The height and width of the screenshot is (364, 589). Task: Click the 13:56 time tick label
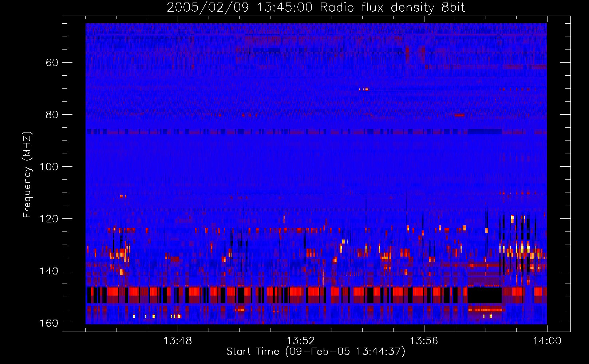tap(424, 341)
